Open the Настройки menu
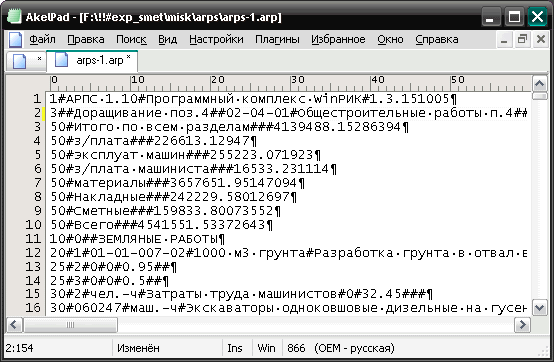 point(216,39)
